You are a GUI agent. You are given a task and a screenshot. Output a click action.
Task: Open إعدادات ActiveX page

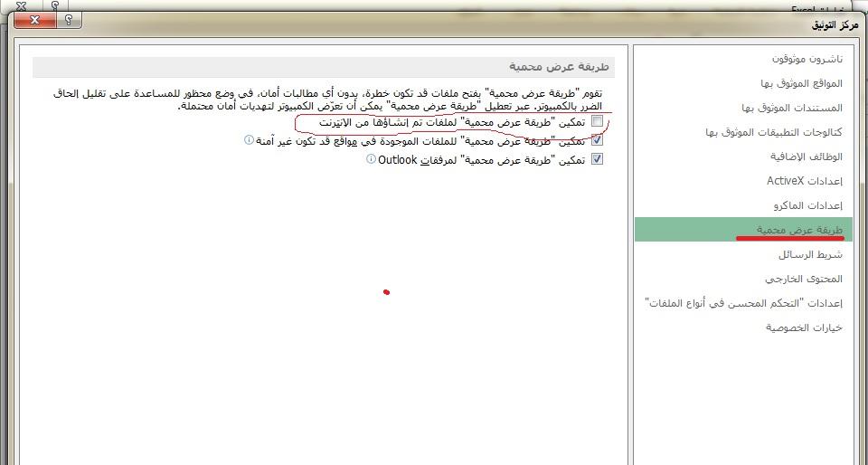(x=805, y=181)
